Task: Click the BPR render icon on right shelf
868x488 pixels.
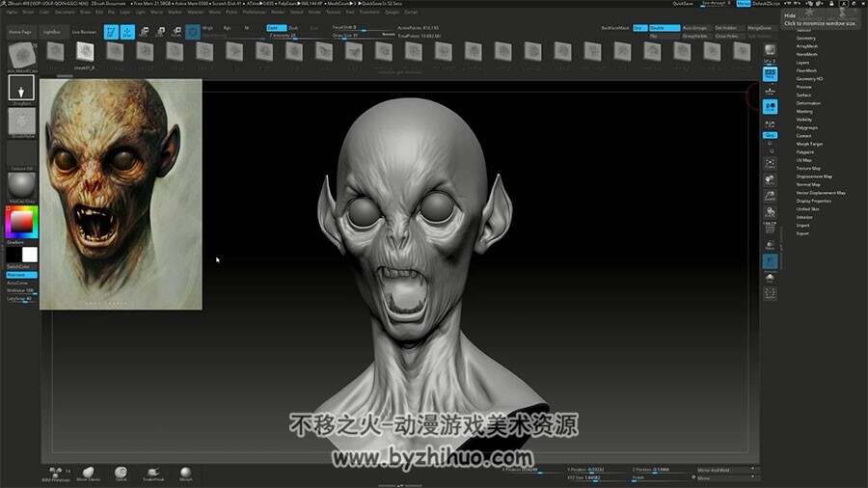Action: click(770, 52)
